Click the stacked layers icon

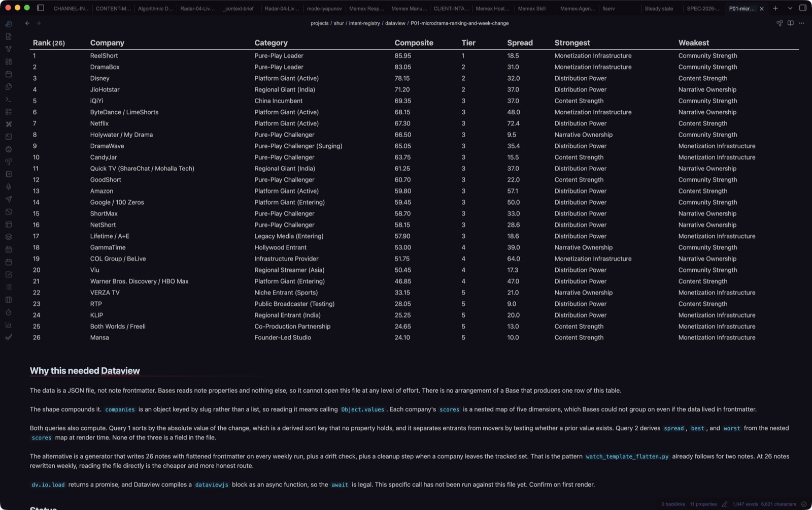point(9,237)
